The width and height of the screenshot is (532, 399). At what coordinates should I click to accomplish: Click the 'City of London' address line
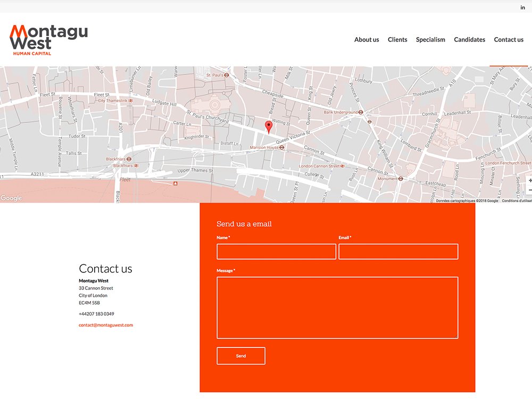tap(93, 295)
